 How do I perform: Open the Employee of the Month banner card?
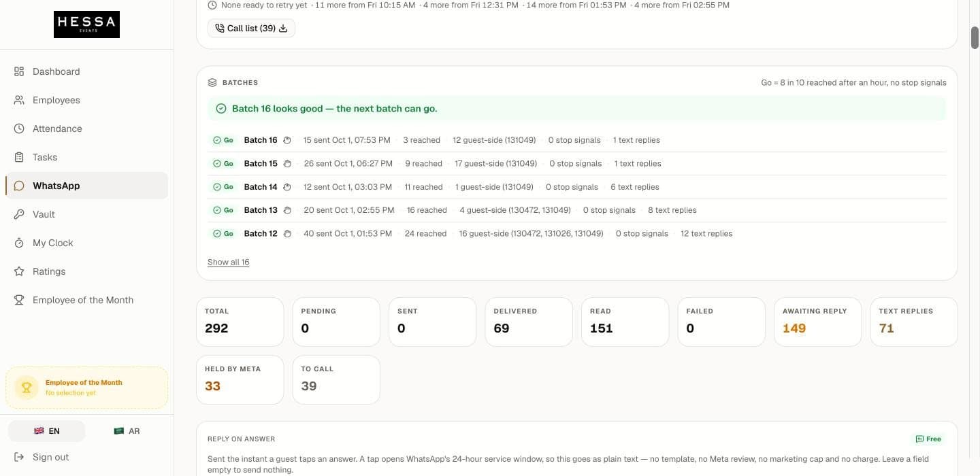point(86,388)
